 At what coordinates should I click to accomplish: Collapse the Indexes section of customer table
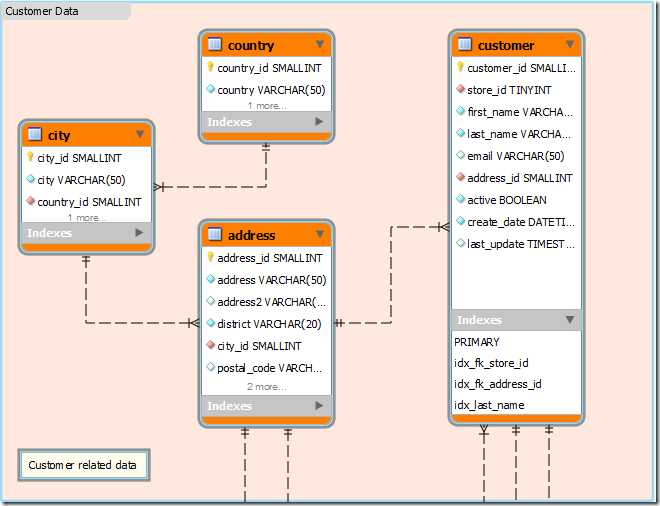point(570,320)
